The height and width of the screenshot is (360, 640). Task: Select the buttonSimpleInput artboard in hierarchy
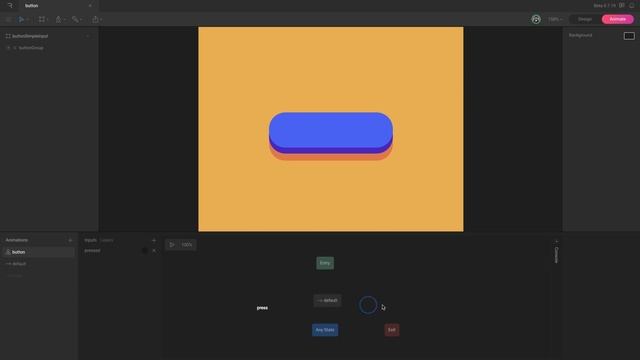30,36
